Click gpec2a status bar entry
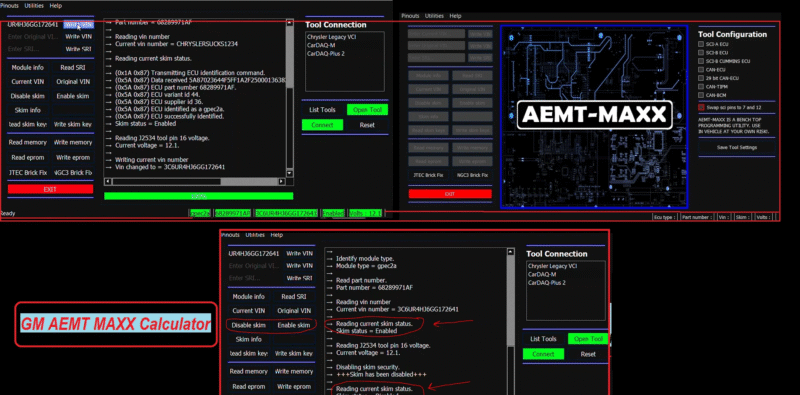The image size is (800, 395). [200, 213]
